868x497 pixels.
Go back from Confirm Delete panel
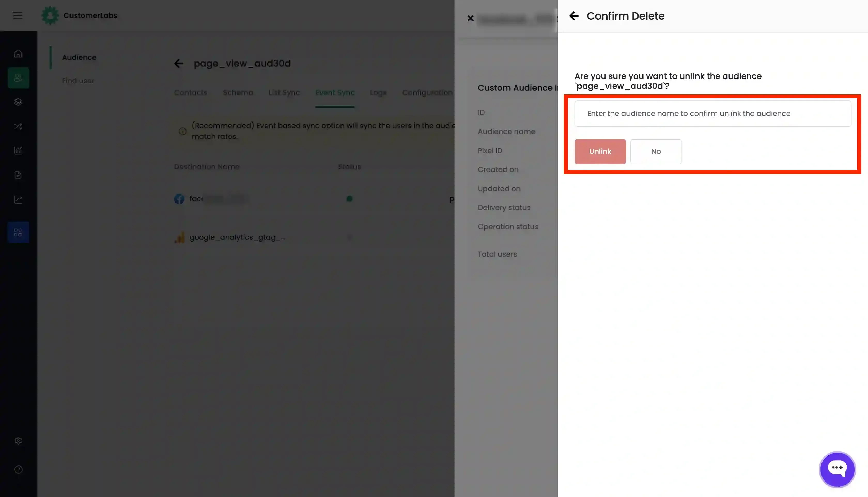click(574, 16)
